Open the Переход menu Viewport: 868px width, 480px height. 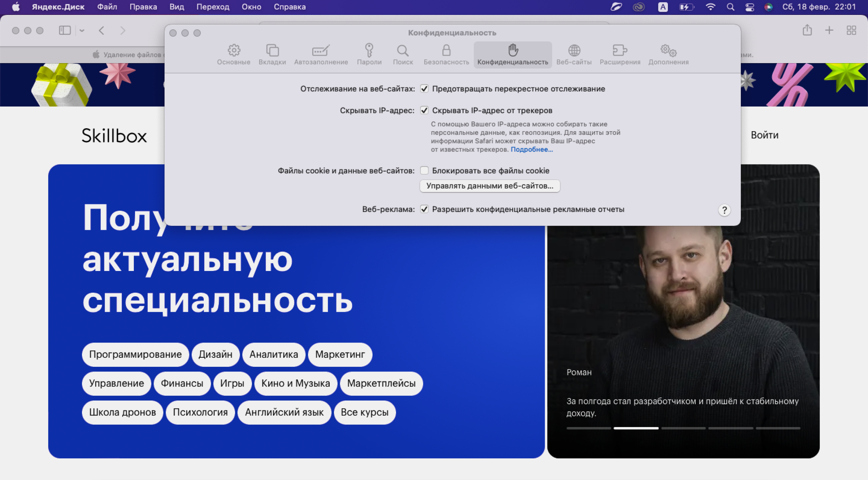tap(212, 7)
